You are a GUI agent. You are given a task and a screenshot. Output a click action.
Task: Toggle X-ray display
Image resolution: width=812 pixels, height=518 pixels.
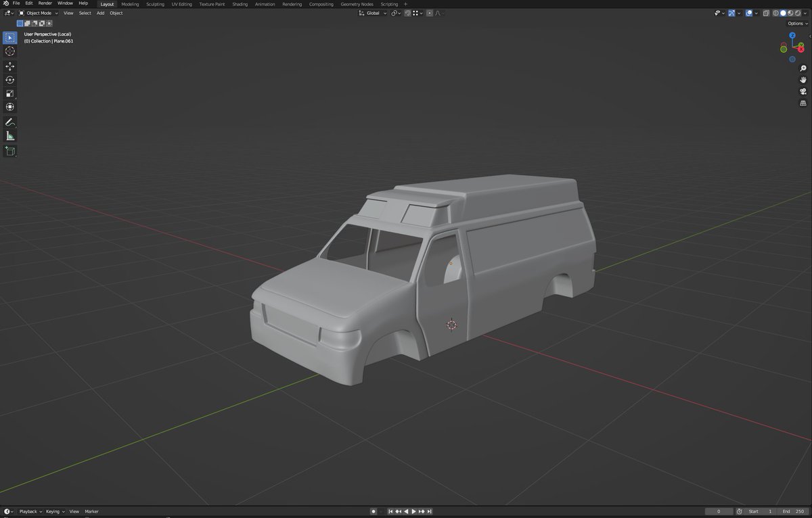point(766,13)
